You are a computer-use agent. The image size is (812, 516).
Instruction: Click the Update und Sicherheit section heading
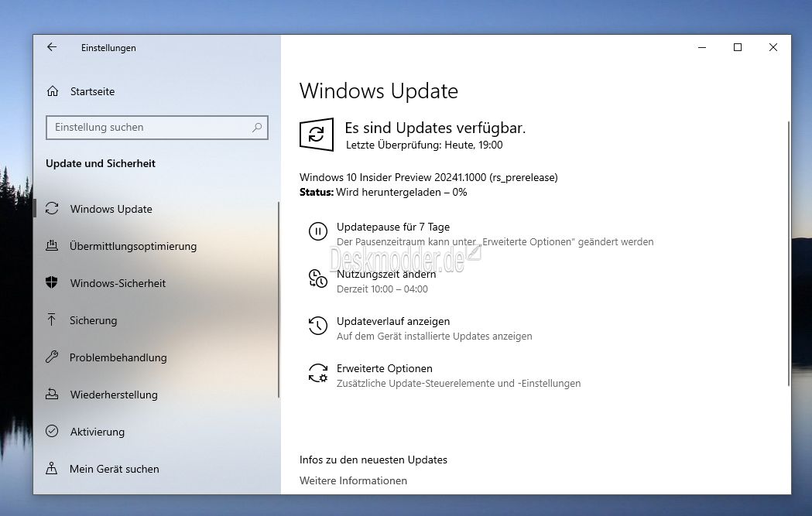[101, 163]
